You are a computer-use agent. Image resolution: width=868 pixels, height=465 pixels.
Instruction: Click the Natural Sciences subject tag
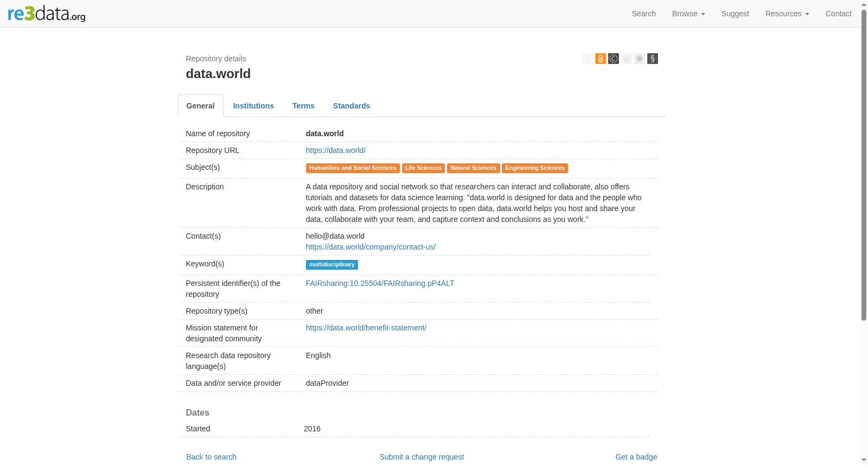click(x=474, y=168)
